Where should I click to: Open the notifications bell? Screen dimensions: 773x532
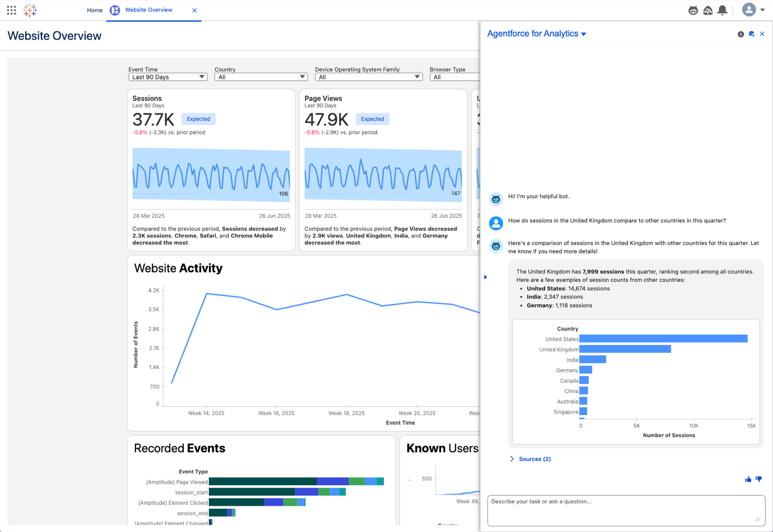(x=722, y=10)
